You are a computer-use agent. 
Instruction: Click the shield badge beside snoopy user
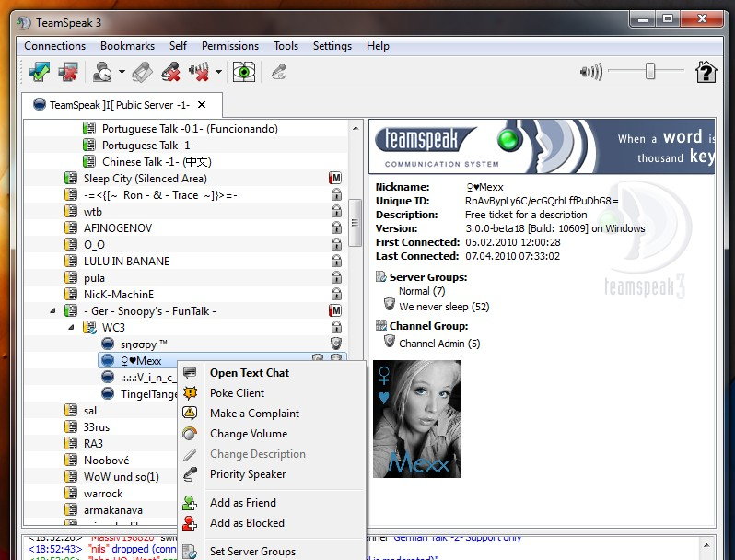tap(336, 344)
